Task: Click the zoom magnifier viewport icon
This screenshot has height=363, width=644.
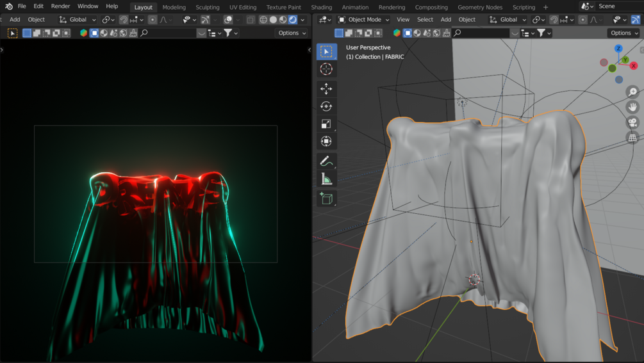Action: 632,92
